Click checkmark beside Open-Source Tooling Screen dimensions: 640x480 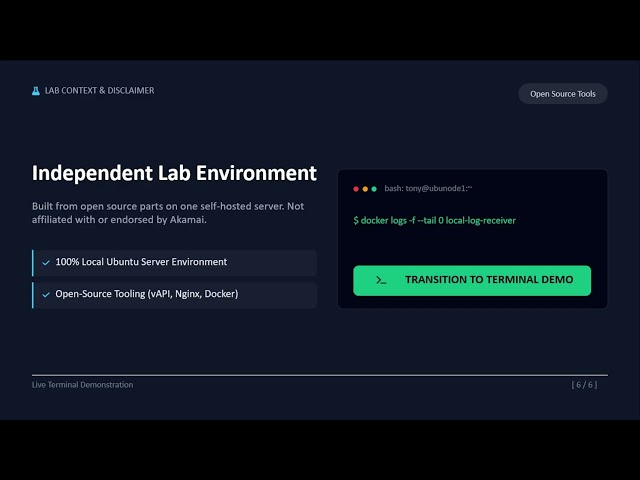(46, 294)
